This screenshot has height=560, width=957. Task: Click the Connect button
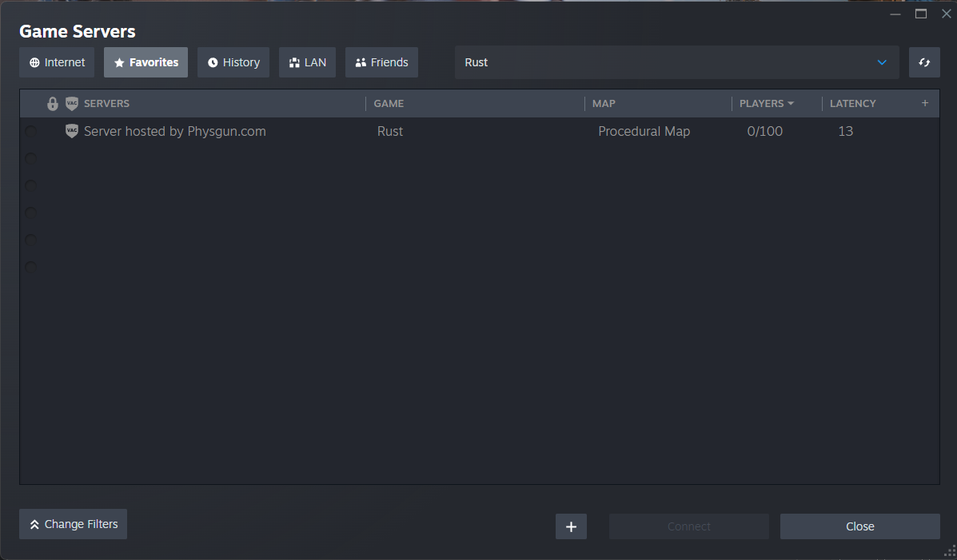click(688, 526)
